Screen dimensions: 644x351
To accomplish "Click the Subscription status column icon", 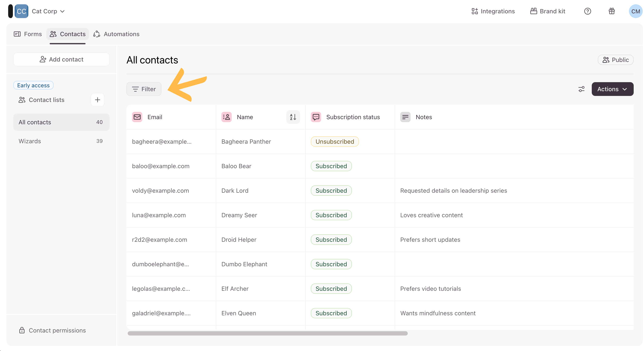I will [316, 117].
